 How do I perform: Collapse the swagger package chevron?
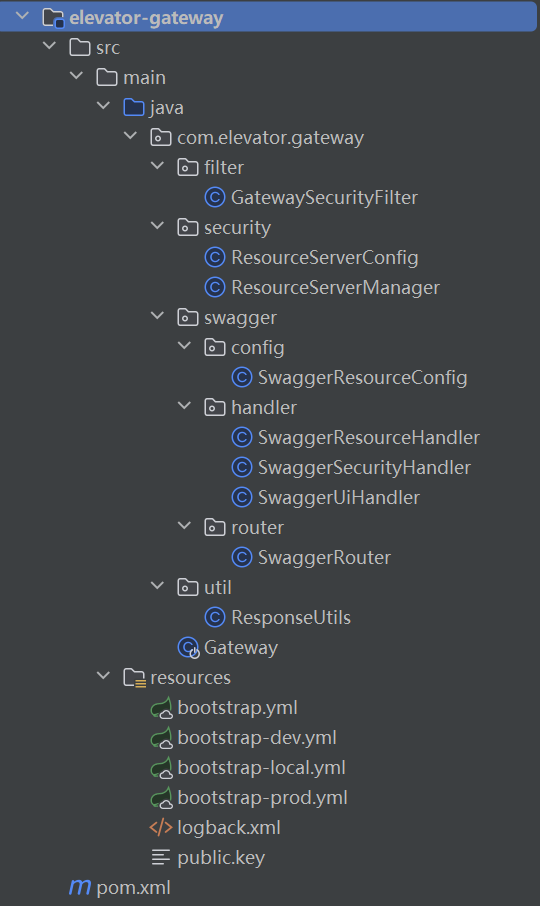pos(157,315)
